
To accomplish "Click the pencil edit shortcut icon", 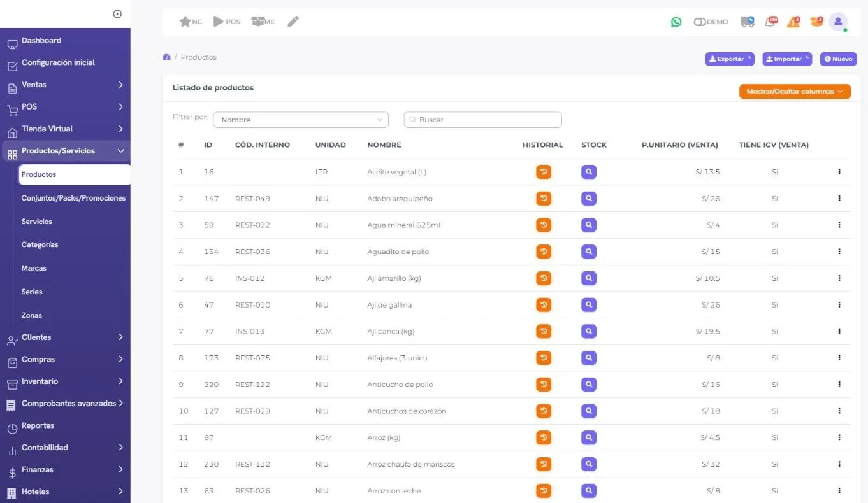I will (x=293, y=22).
